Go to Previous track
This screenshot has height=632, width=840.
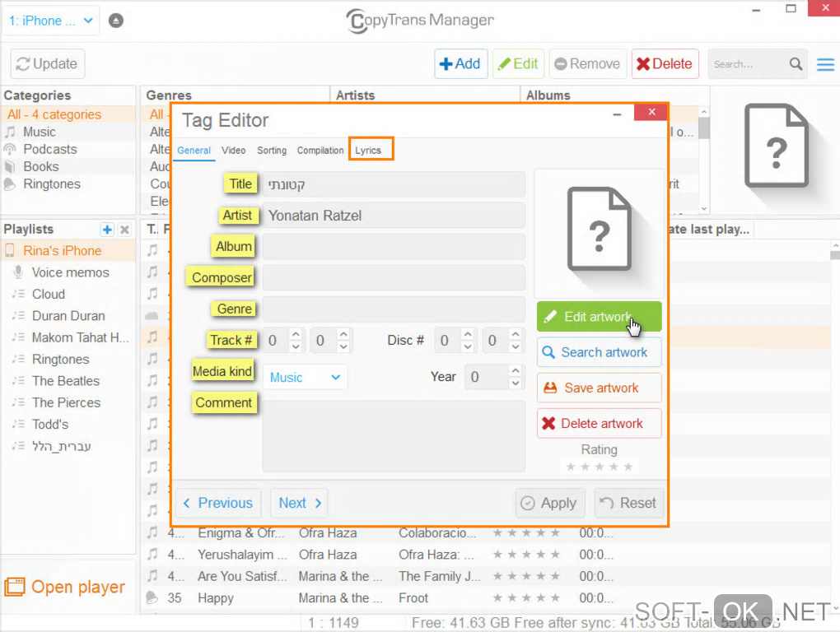pos(218,503)
